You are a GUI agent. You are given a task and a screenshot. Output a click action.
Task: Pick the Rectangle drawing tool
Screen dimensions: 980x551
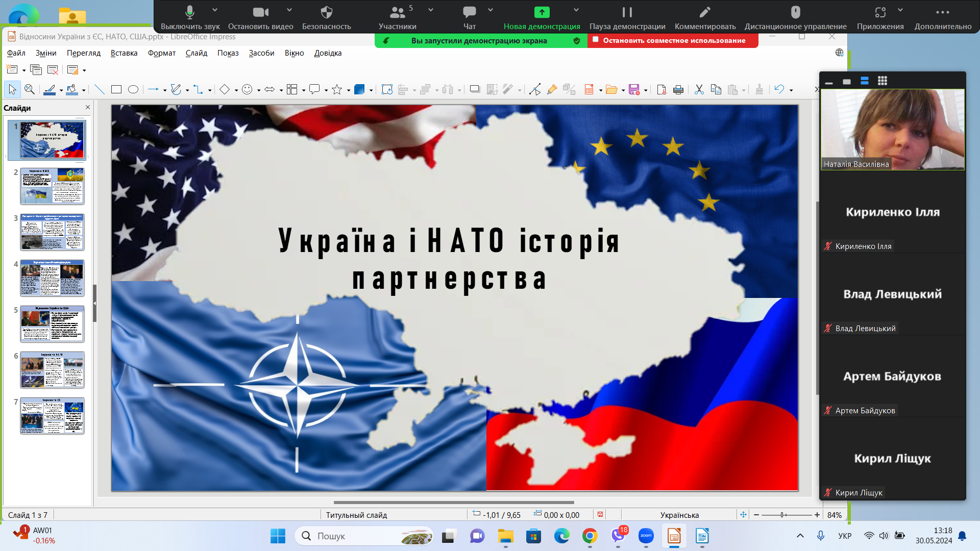pos(116,90)
